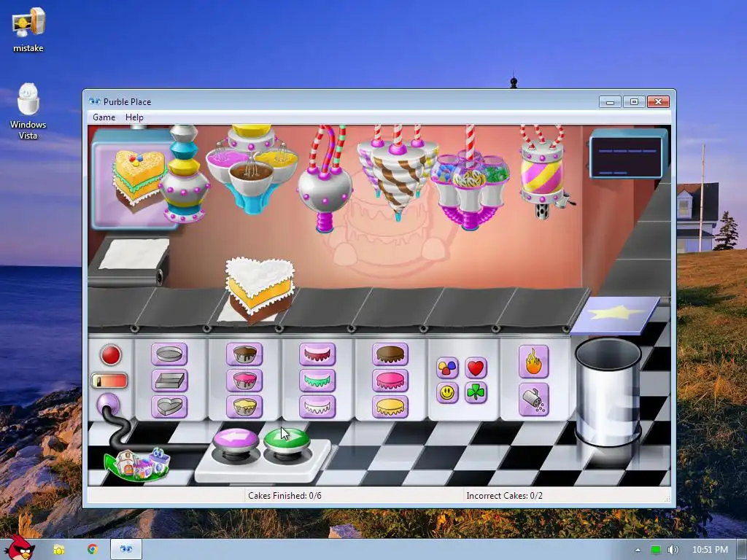Viewport: 747px width, 560px height.
Task: Apply pink frosting top
Action: [x=390, y=381]
